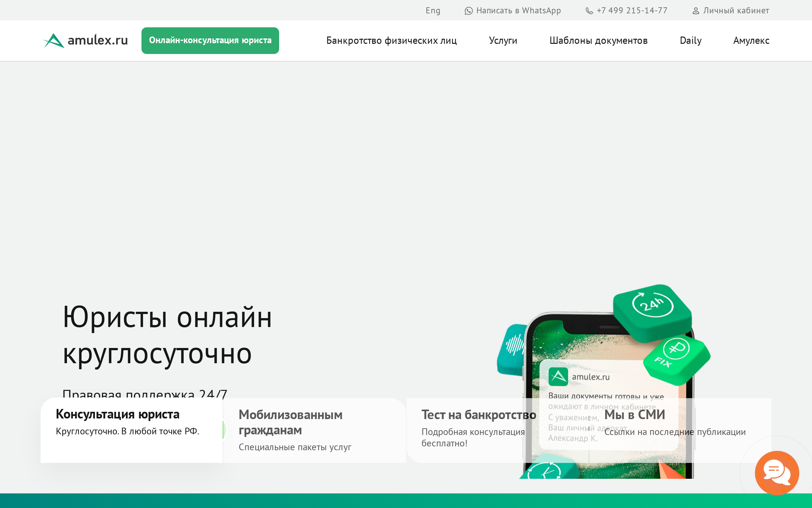Click the amulex.ru logo triangle icon
The height and width of the screenshot is (508, 812).
[54, 41]
